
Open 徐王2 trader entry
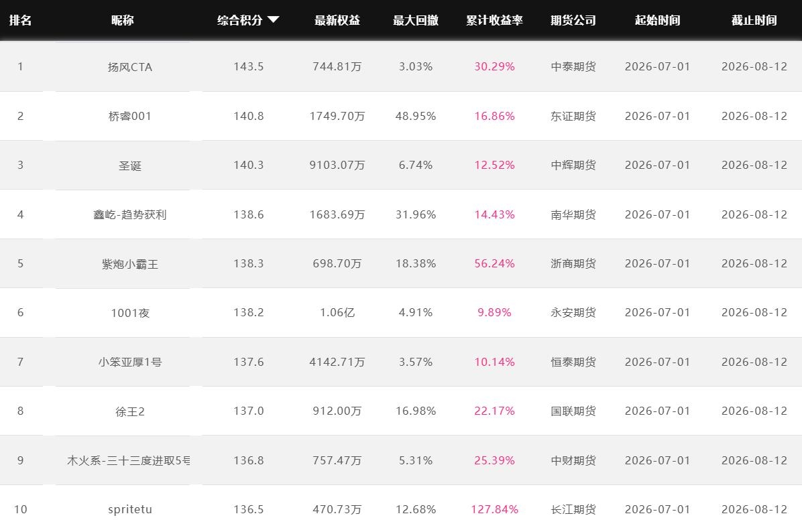[130, 411]
